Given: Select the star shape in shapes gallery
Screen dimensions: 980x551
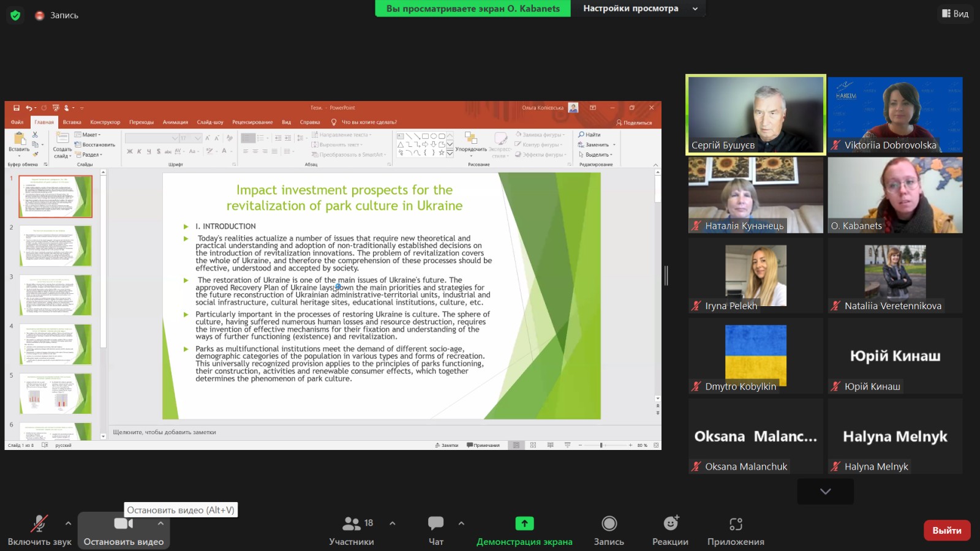Looking at the screenshot, I should pyautogui.click(x=441, y=152).
